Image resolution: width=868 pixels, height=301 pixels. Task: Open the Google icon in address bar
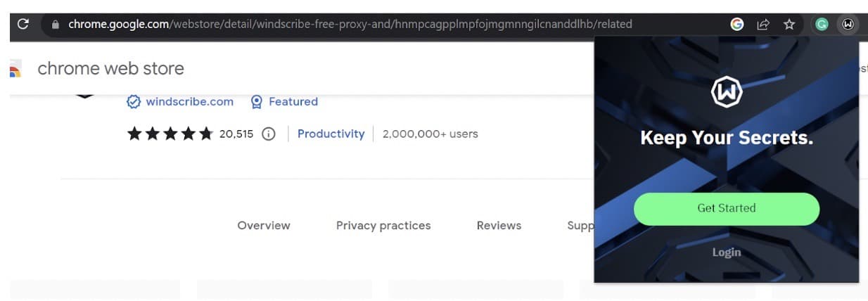tap(737, 24)
